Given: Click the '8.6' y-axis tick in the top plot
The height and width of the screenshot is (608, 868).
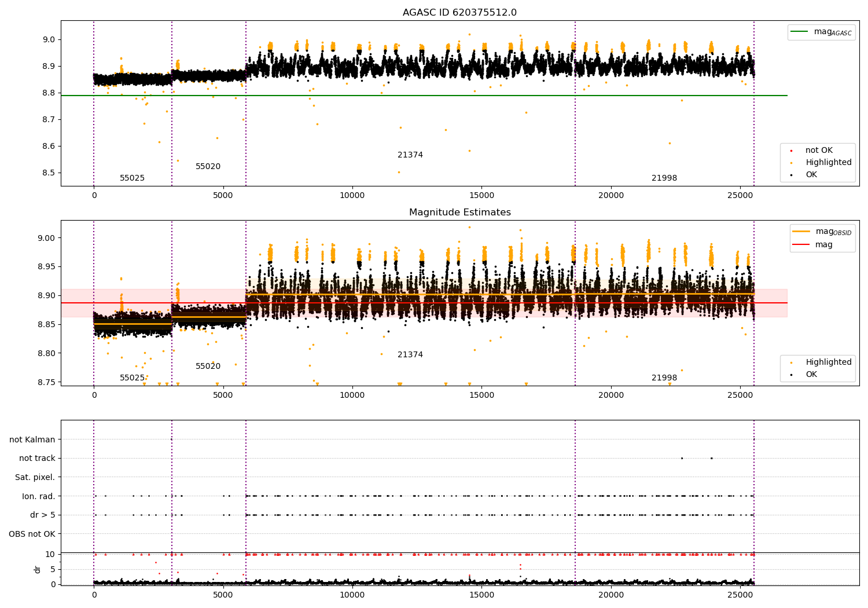Looking at the screenshot, I should 49,146.
